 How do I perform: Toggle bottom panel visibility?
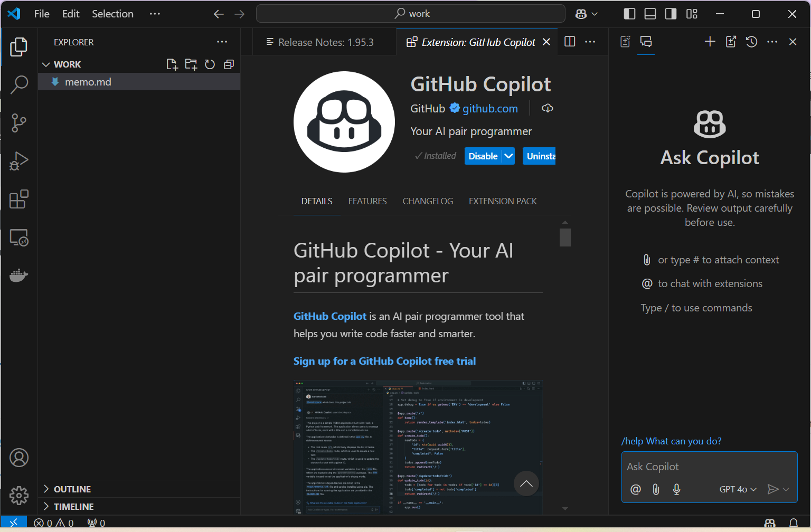pyautogui.click(x=650, y=14)
